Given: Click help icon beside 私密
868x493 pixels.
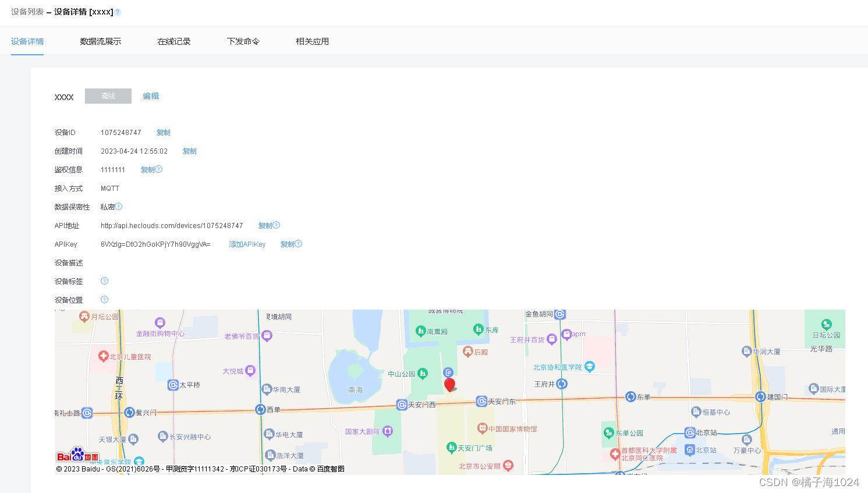Looking at the screenshot, I should coord(119,207).
